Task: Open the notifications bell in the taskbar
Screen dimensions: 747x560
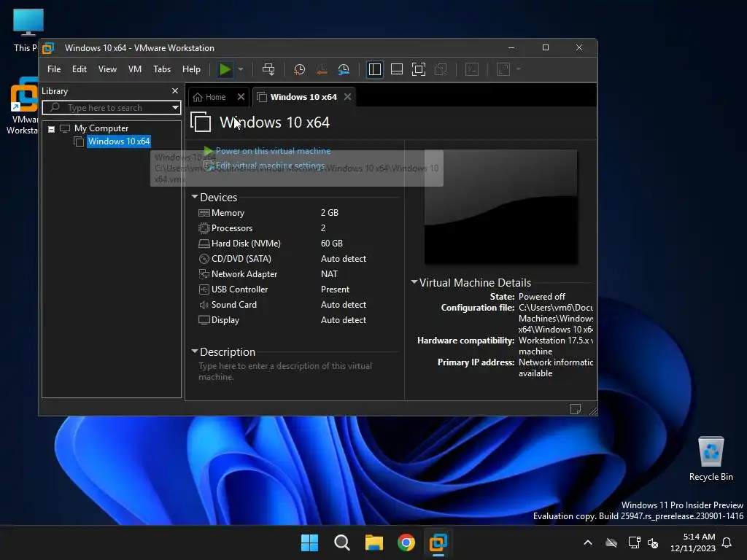Action: pos(727,542)
